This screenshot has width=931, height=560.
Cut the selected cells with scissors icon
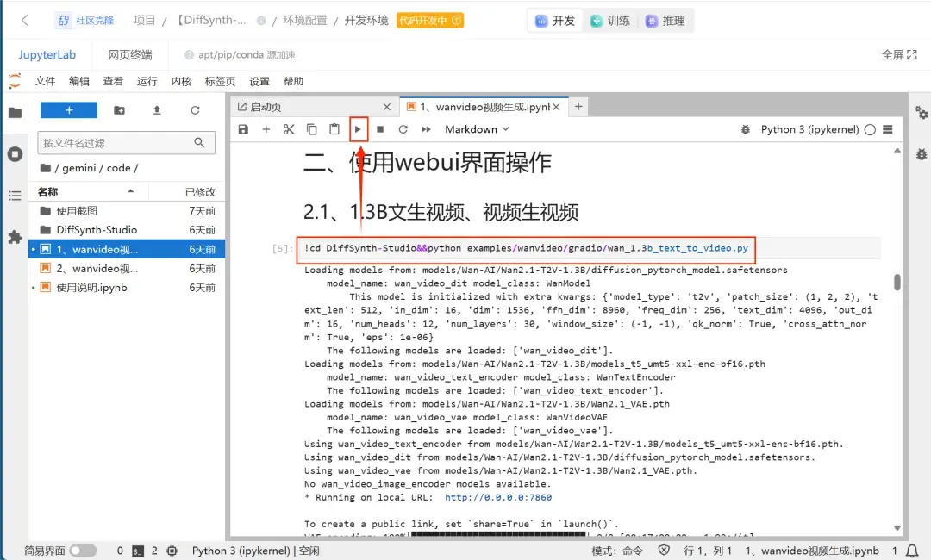click(x=287, y=129)
